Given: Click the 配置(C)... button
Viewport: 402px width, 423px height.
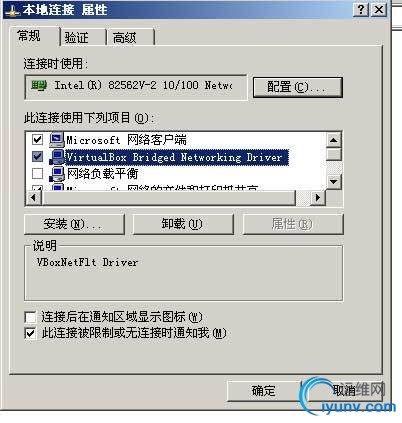Looking at the screenshot, I should (298, 87).
